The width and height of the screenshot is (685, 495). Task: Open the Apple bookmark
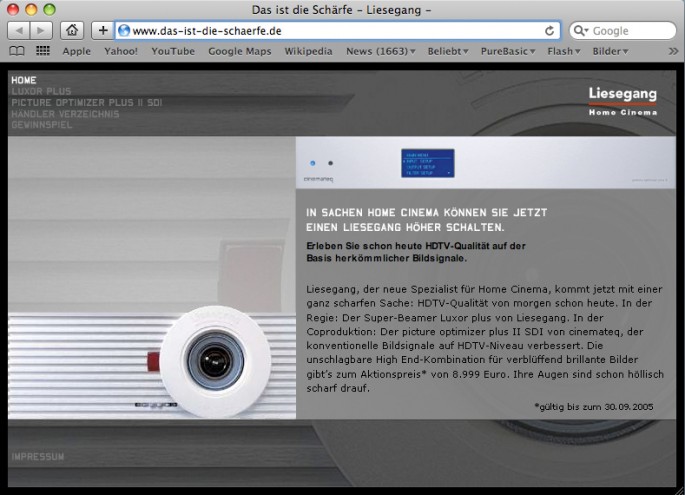click(76, 51)
